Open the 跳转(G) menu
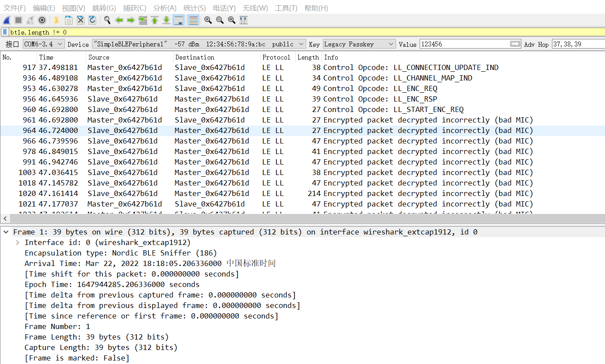The width and height of the screenshot is (605, 364). (x=104, y=8)
